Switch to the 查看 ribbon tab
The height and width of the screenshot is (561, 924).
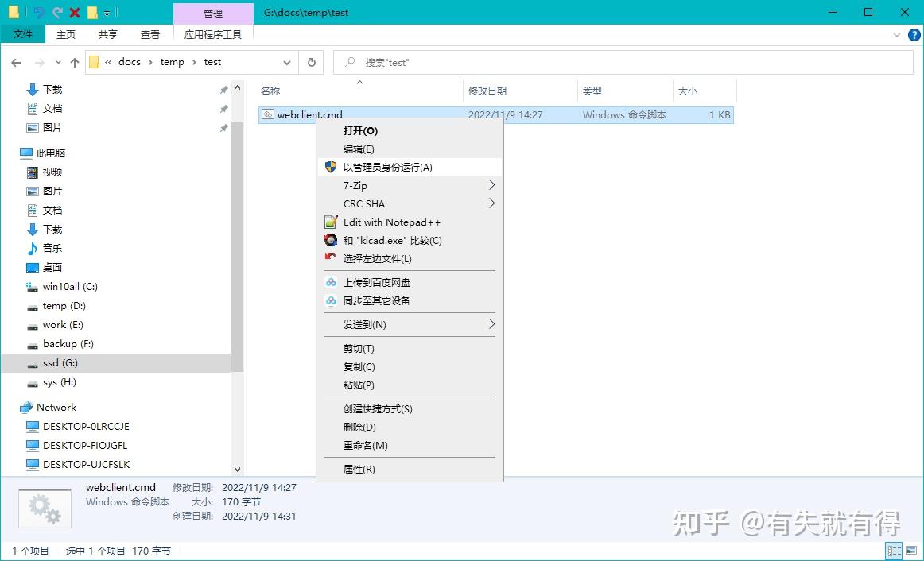click(149, 34)
